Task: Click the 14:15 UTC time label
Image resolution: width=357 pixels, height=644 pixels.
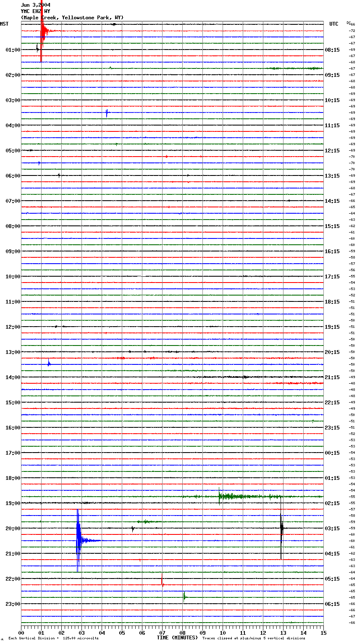Action: coord(332,201)
